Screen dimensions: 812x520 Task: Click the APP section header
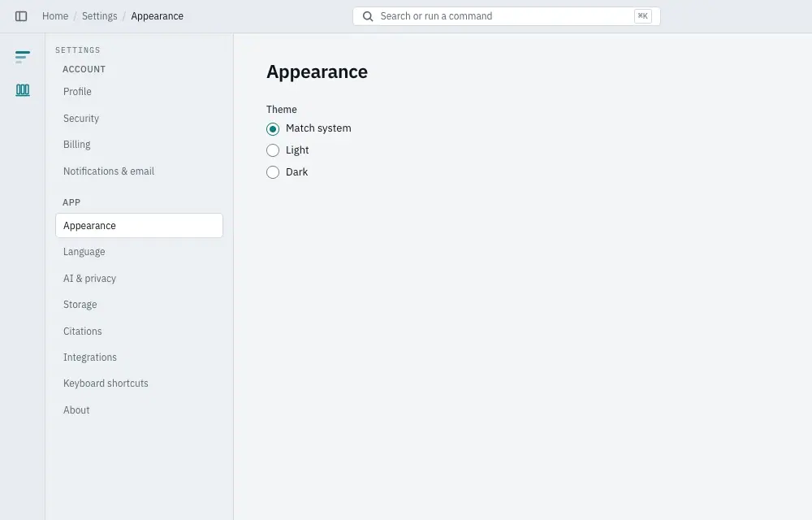tap(71, 202)
